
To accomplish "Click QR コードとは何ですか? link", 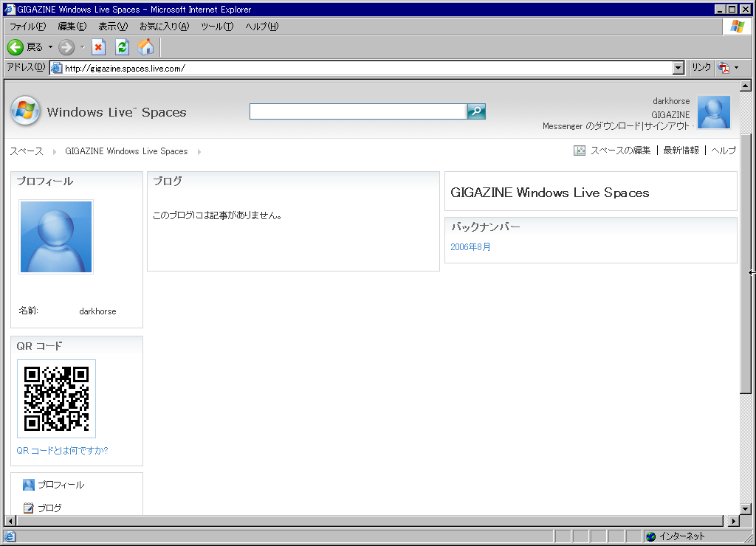I will (x=62, y=451).
